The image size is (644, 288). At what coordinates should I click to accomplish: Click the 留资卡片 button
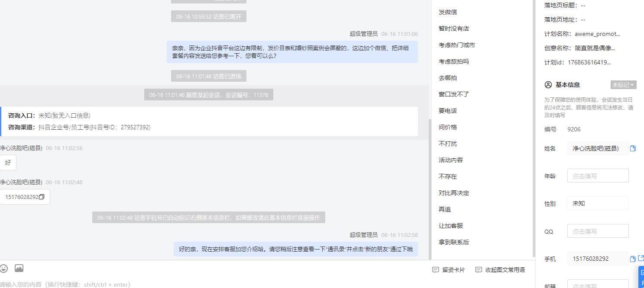(x=449, y=270)
